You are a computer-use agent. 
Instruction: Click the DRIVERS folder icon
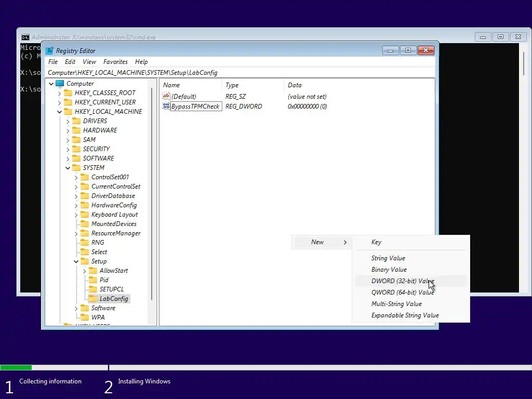[77, 121]
